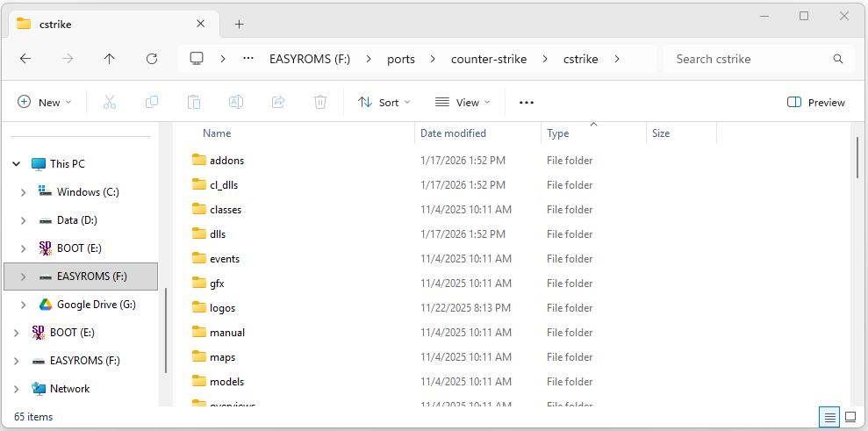Click the gfx folder icon

pos(199,283)
